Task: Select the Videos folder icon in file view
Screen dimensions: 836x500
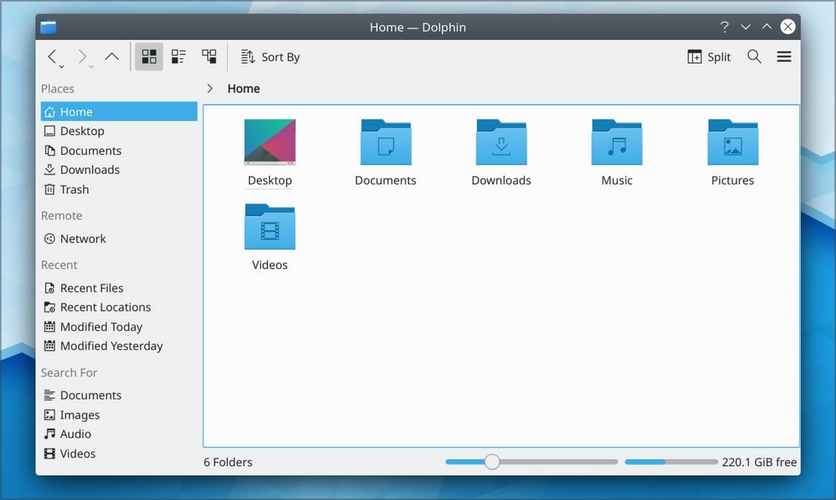Action: (x=270, y=227)
